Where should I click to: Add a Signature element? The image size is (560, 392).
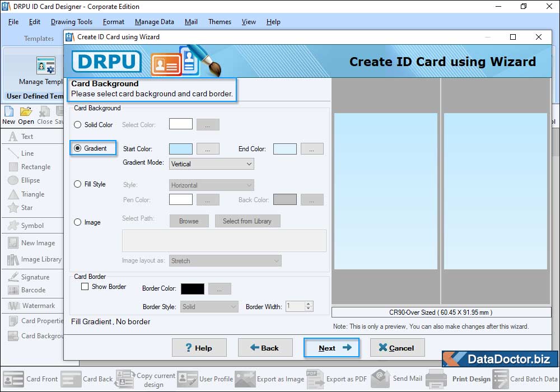(29, 277)
